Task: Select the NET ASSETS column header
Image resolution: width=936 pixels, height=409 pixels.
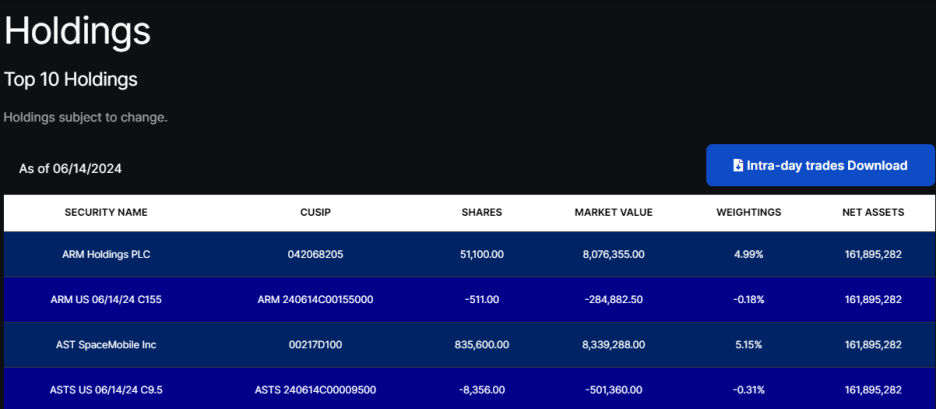Action: [x=873, y=212]
